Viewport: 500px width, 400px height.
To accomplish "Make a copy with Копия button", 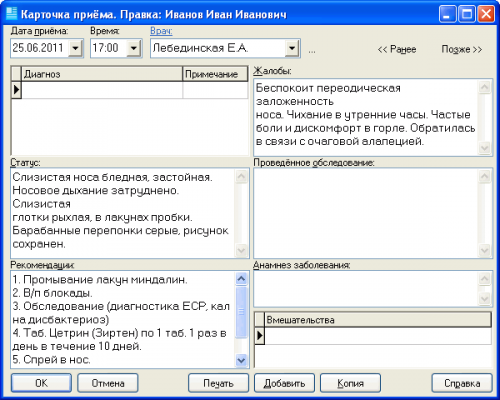I will pyautogui.click(x=350, y=383).
